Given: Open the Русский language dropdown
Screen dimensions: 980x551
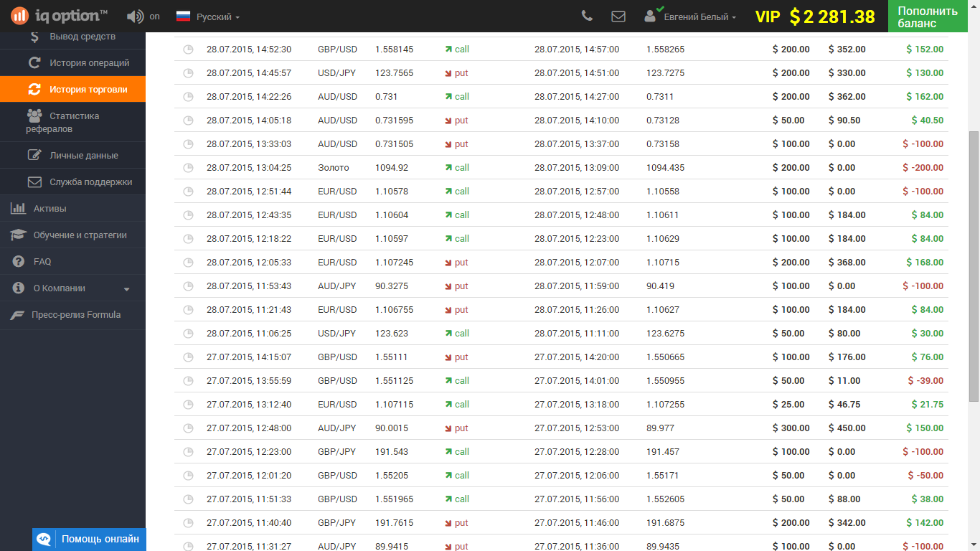Looking at the screenshot, I should coord(208,17).
